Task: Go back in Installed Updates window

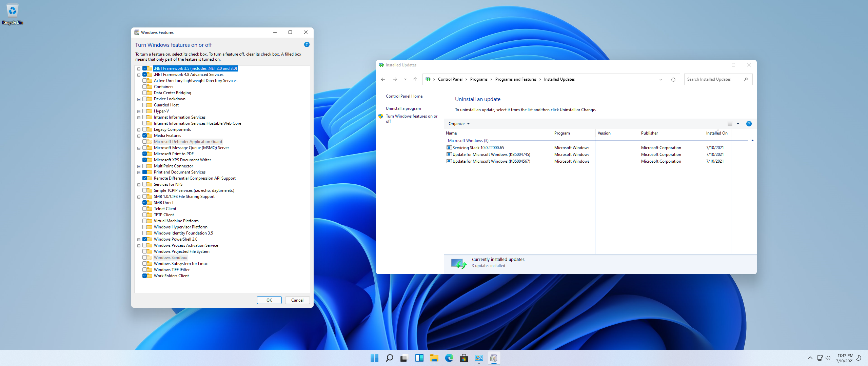Action: click(383, 79)
